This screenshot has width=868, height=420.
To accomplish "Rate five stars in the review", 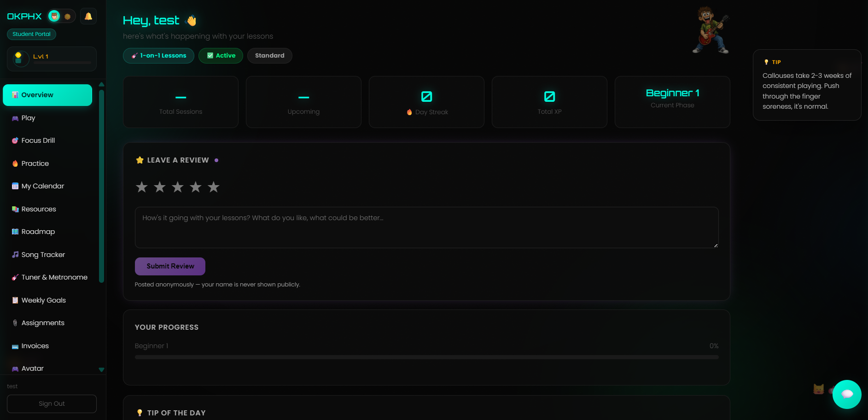I will [214, 187].
